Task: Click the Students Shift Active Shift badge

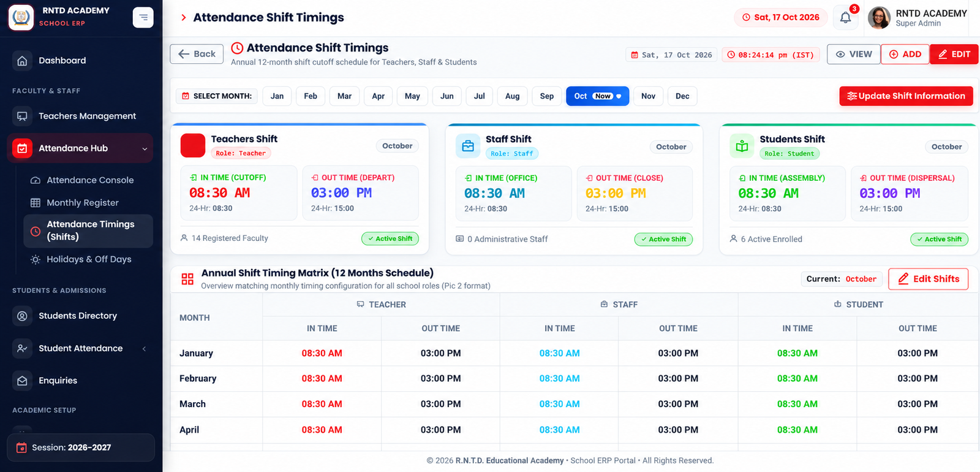Action: coord(939,239)
